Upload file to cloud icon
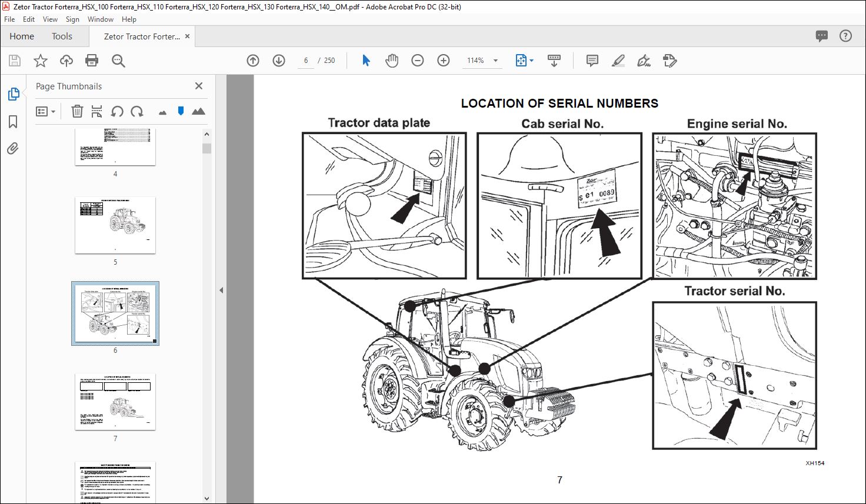The height and width of the screenshot is (504, 866). (x=66, y=61)
